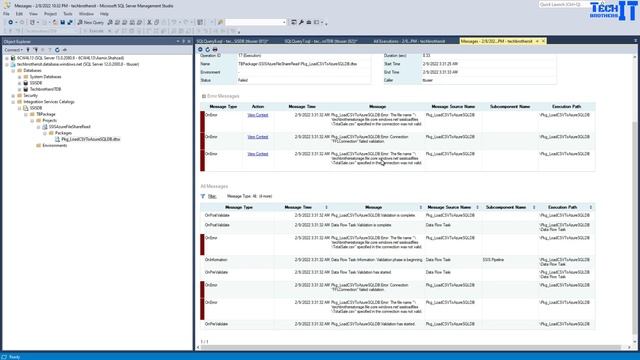
Task: Switch to the All Executions tab
Action: [409, 41]
